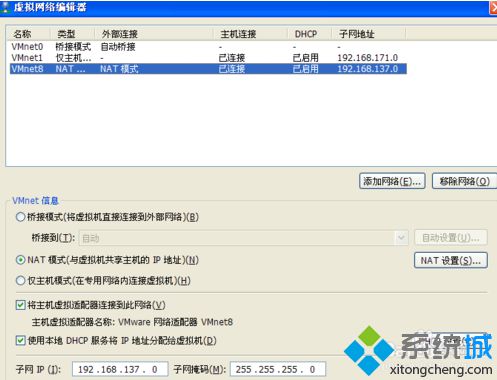This screenshot has width=497, height=380.
Task: Select the VMnet0 bridged network row
Action: click(x=208, y=47)
